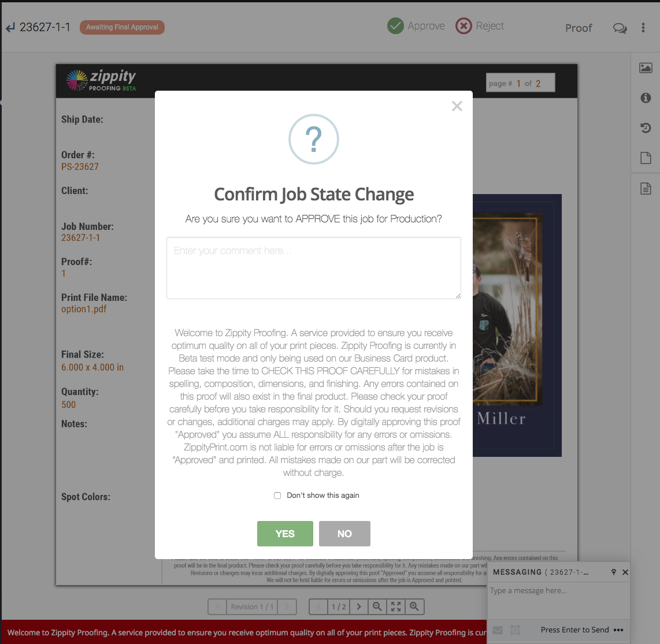Open the comments chat bubbles icon
The image size is (660, 644).
click(x=620, y=28)
